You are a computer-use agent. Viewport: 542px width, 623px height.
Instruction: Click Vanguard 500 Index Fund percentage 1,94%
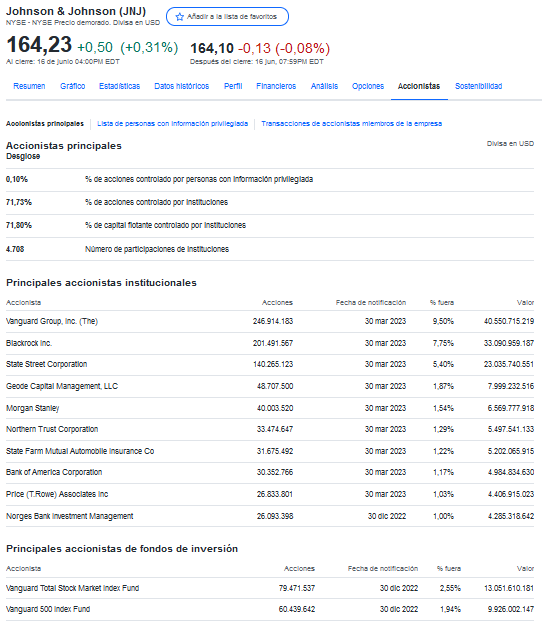[x=450, y=609]
